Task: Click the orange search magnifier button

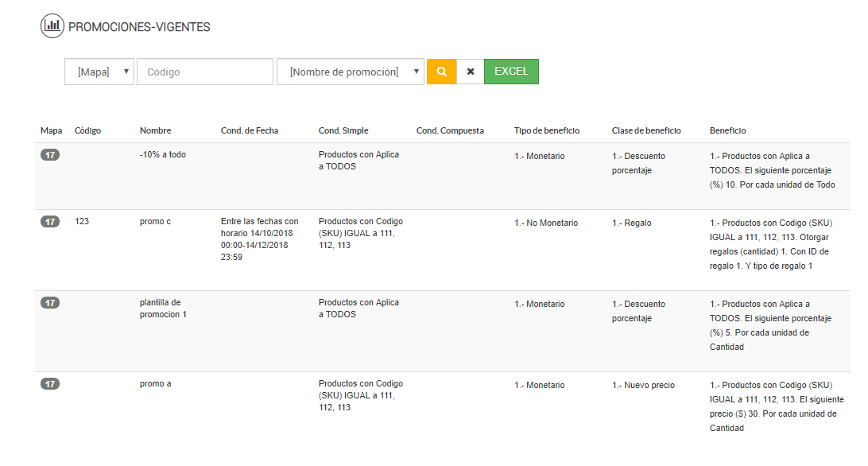Action: coord(441,72)
